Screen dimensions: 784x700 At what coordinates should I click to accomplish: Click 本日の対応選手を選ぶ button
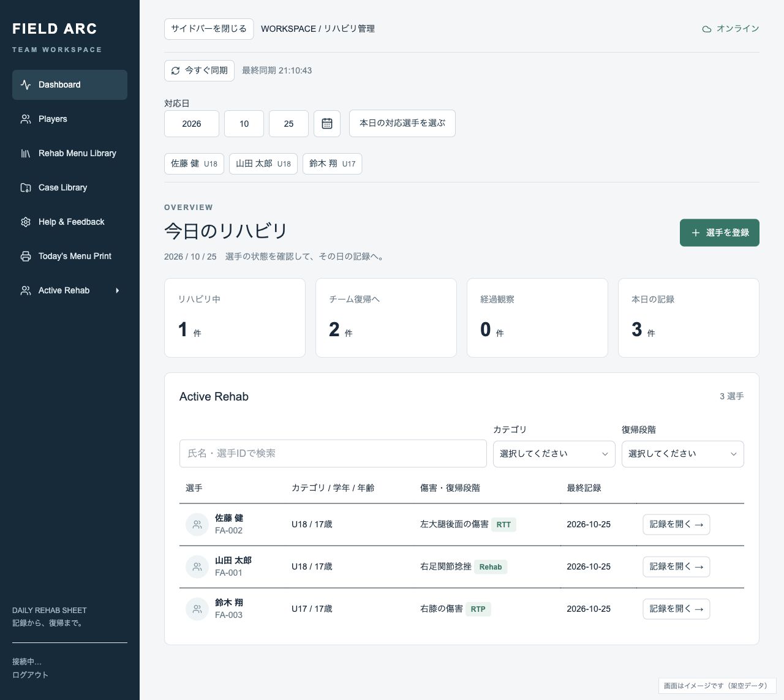coord(402,123)
